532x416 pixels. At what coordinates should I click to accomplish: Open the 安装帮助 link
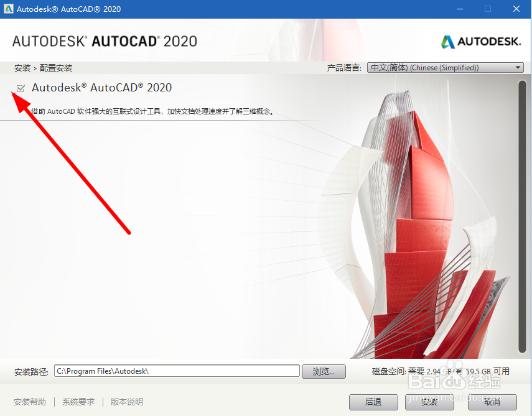tap(29, 402)
